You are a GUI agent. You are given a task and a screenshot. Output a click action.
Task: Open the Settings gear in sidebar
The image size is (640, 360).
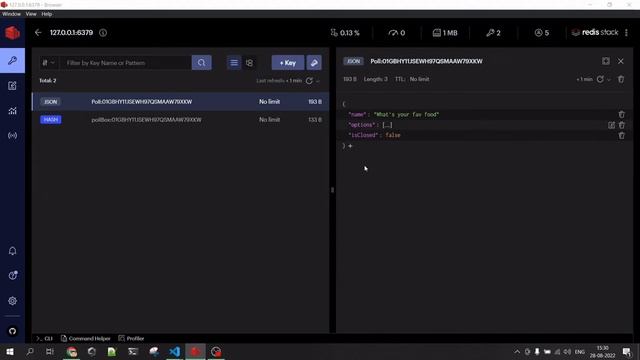(x=12, y=301)
